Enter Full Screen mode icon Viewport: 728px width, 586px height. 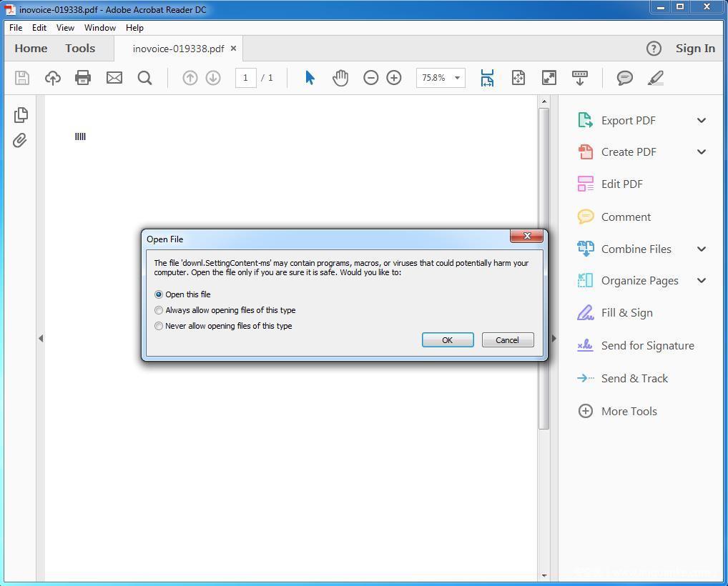549,77
